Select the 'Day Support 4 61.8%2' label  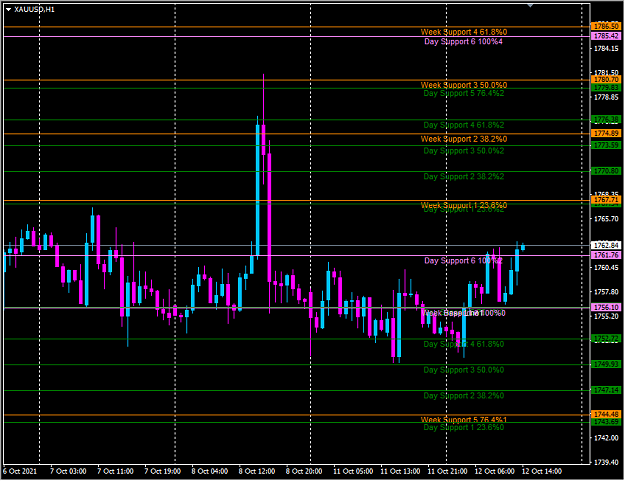coord(464,125)
